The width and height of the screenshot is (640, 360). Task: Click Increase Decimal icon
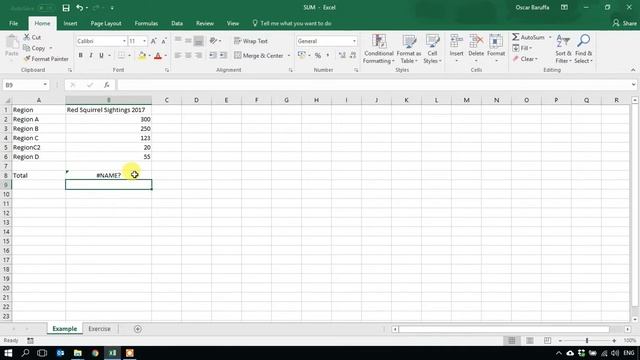(x=342, y=56)
